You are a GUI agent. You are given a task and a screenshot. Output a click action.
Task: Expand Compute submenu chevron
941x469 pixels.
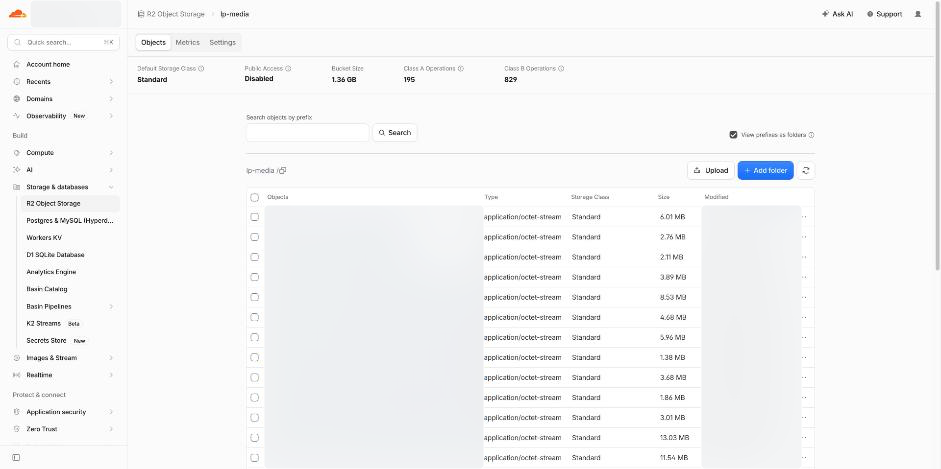[x=111, y=153]
